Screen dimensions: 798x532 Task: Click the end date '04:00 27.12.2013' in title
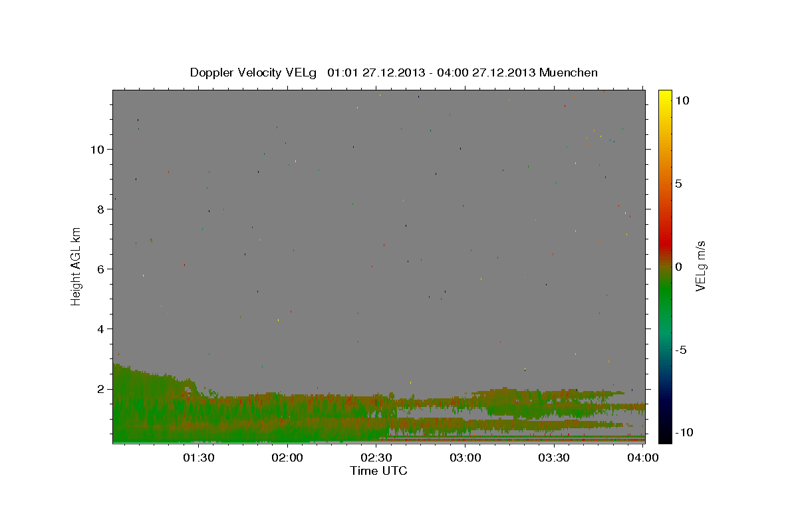[x=487, y=72]
